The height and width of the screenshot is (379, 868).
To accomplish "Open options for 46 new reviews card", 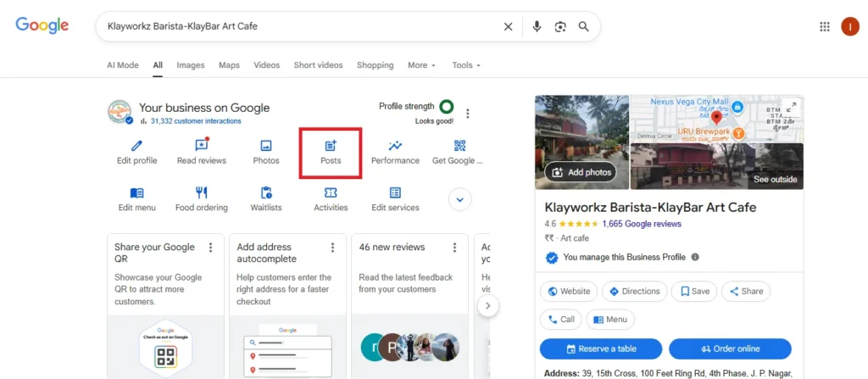I will [x=455, y=248].
